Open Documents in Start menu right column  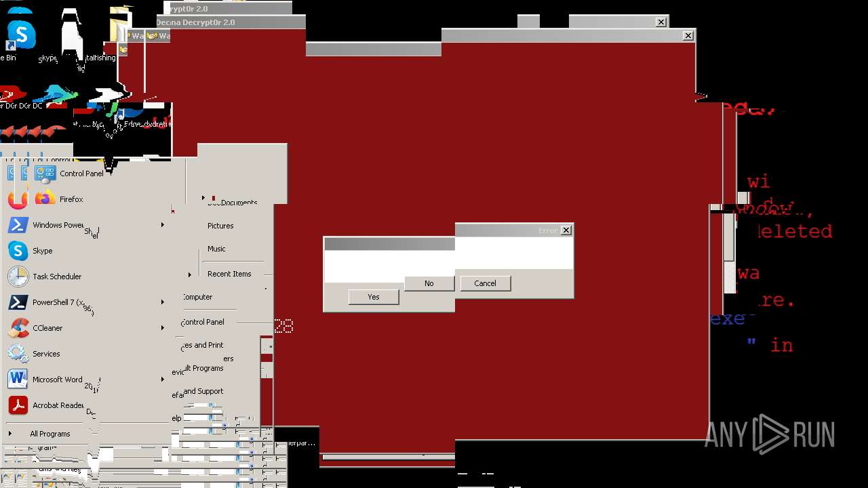tap(233, 203)
